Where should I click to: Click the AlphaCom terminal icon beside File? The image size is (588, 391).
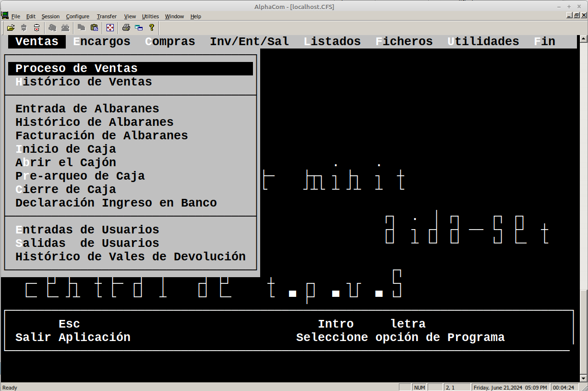(x=5, y=16)
